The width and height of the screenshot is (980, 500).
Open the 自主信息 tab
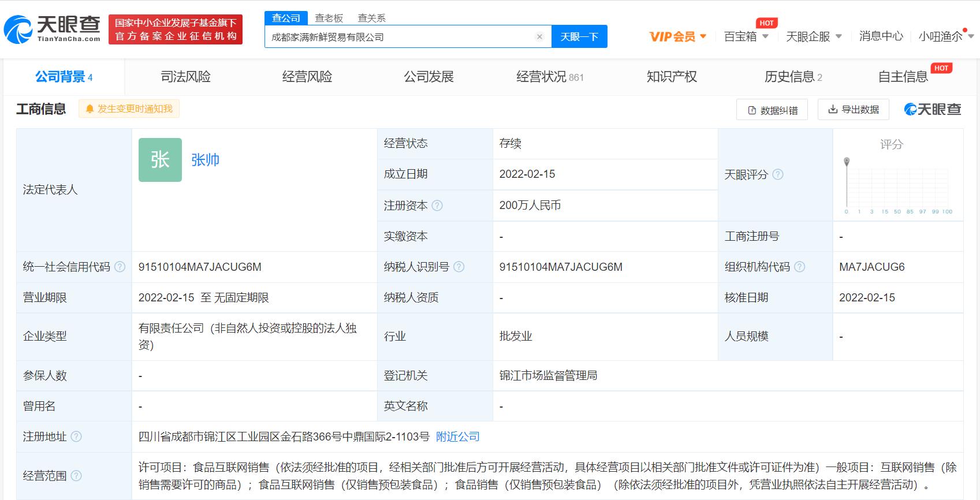pos(903,77)
